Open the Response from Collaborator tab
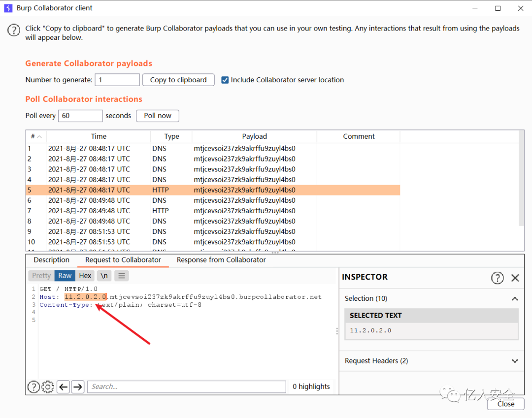This screenshot has height=418, width=532. click(221, 259)
